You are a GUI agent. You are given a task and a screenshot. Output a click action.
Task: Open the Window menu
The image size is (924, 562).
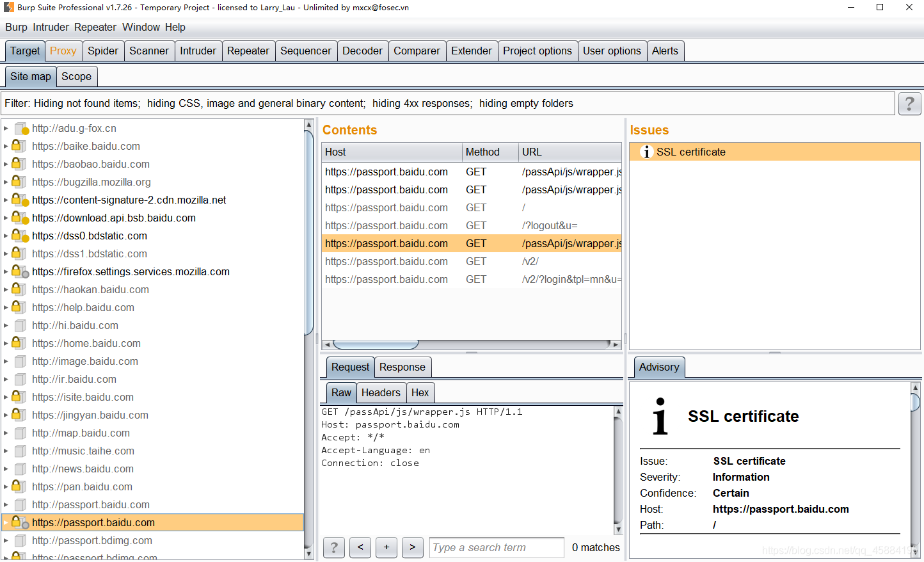click(x=141, y=27)
